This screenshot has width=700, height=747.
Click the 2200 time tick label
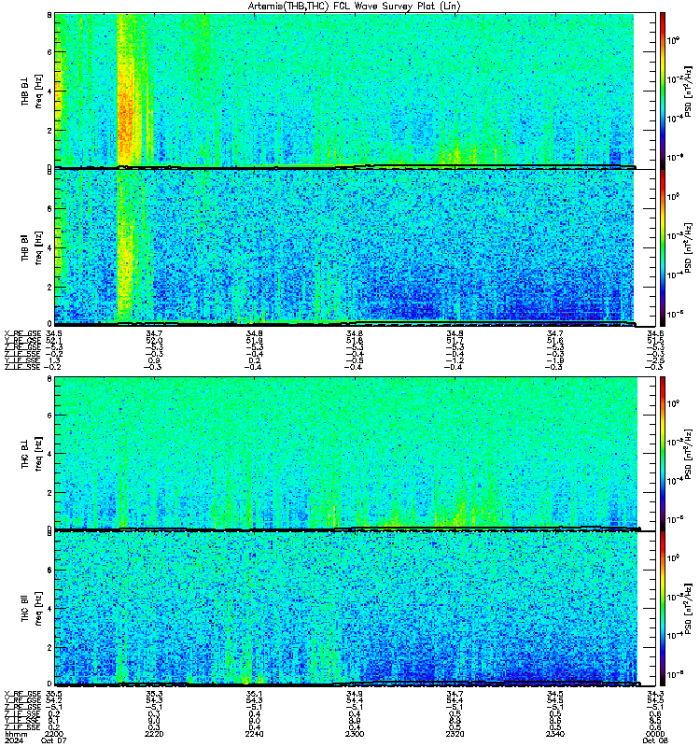point(53,734)
